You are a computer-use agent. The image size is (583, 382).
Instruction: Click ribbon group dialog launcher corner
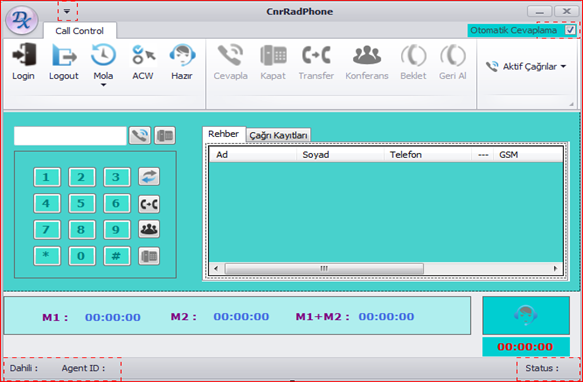pyautogui.click(x=571, y=105)
